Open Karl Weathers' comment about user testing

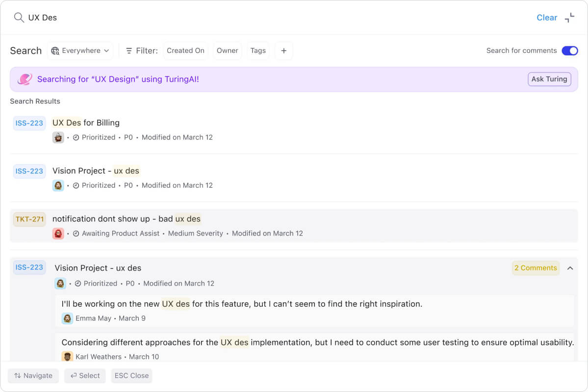coord(315,347)
